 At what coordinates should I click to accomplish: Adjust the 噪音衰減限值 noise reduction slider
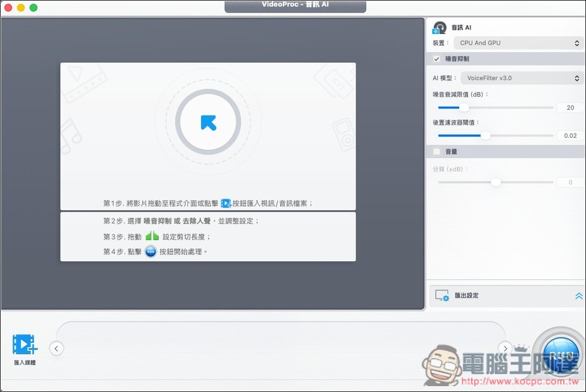tap(464, 107)
